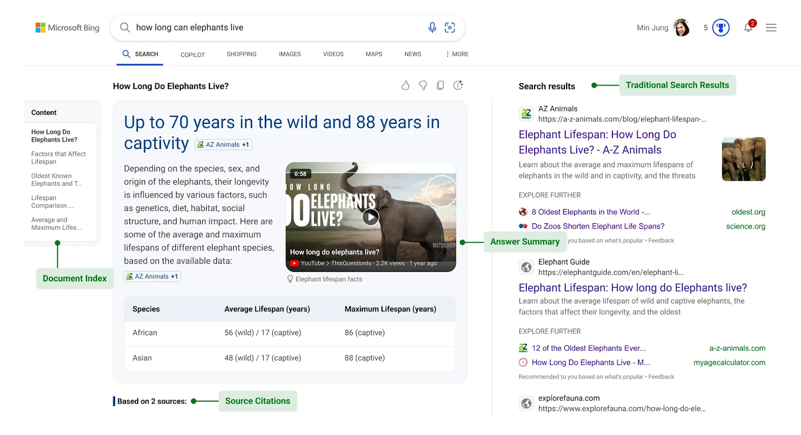Play the elephants YouTube video
The width and height of the screenshot is (801, 435).
click(x=370, y=217)
